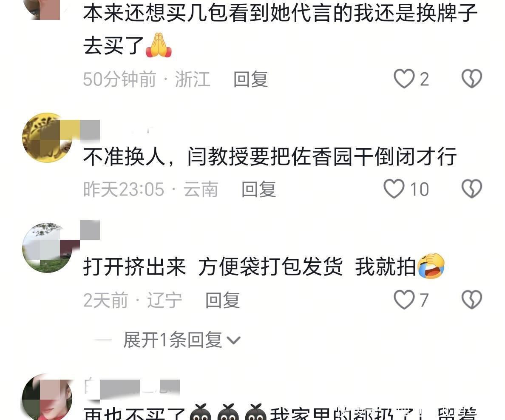Like the Yunnan comment with 10 likes
Image resolution: width=505 pixels, height=420 pixels.
pyautogui.click(x=394, y=189)
